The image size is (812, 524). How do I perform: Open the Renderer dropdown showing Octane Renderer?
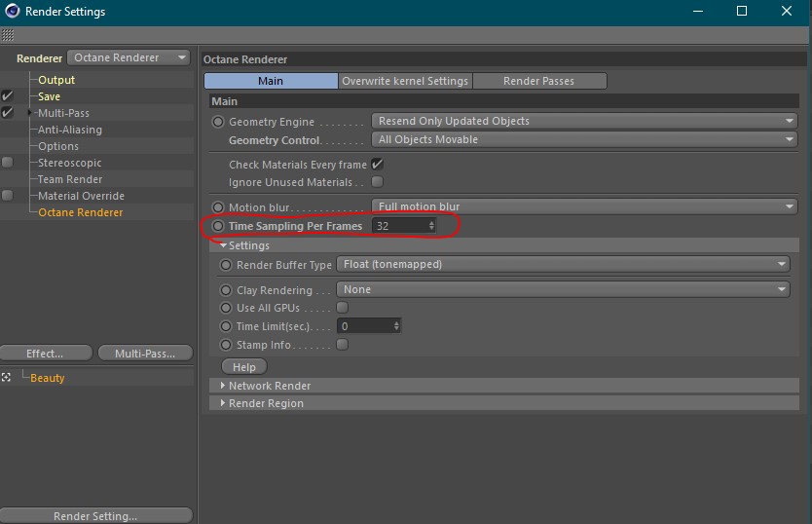click(x=129, y=57)
